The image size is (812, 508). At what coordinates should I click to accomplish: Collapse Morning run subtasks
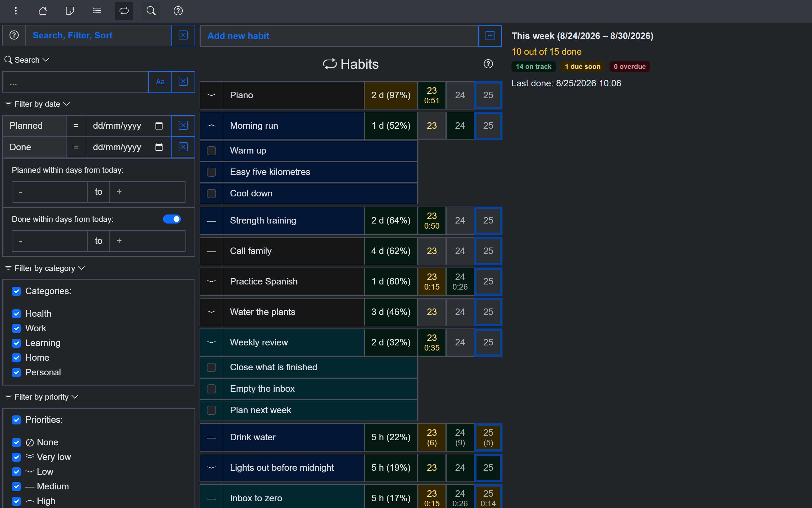(211, 126)
